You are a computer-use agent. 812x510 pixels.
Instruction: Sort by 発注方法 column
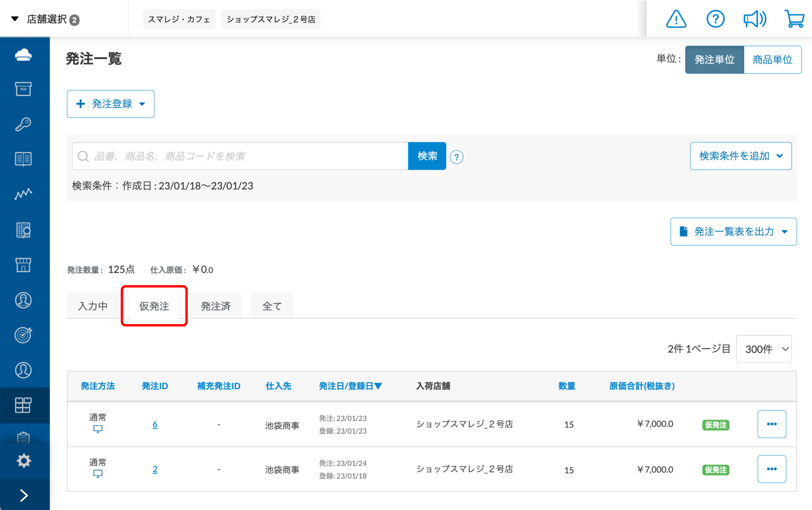[98, 386]
